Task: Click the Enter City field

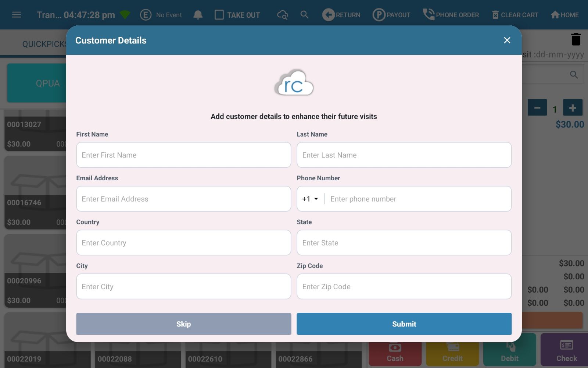Action: [183, 286]
